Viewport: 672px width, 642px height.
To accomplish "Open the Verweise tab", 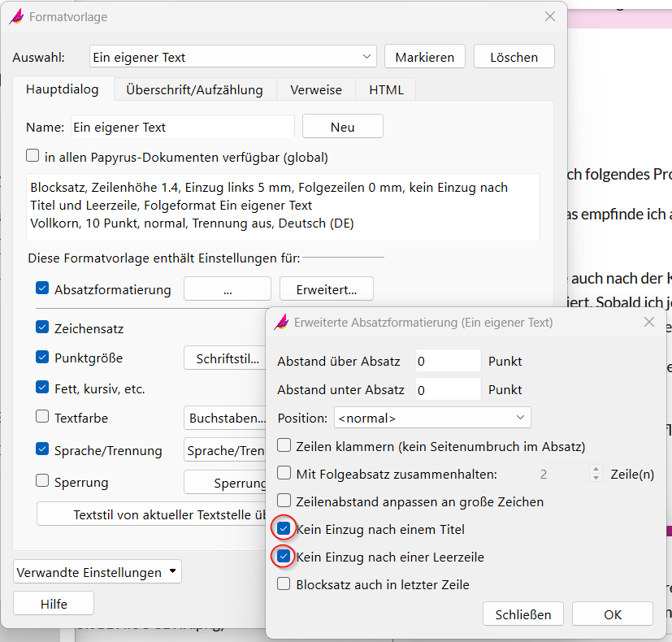I will 316,89.
